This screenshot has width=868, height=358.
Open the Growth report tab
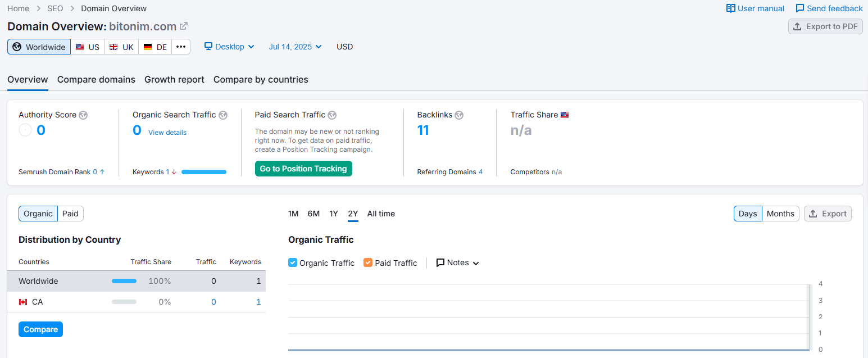coord(174,79)
